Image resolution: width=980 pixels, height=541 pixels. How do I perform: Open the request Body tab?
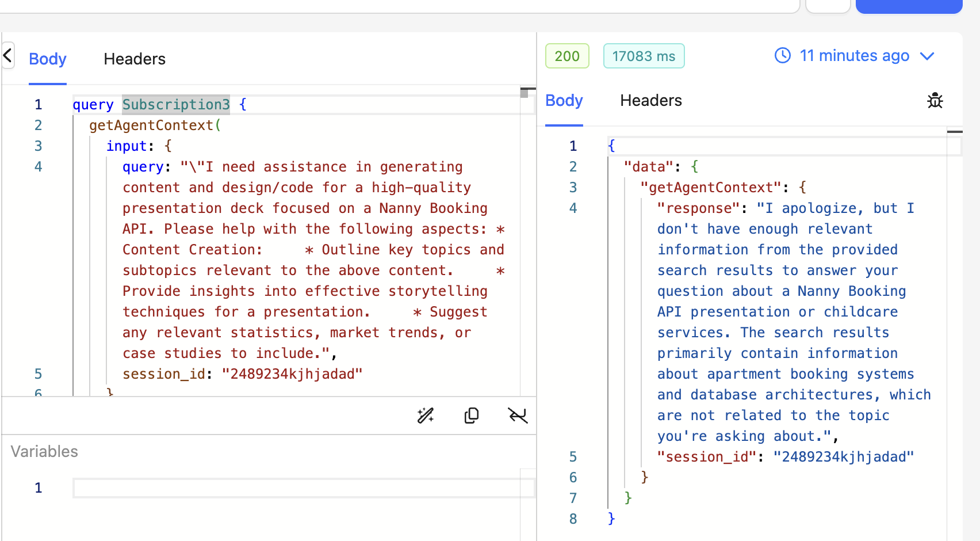[48, 59]
